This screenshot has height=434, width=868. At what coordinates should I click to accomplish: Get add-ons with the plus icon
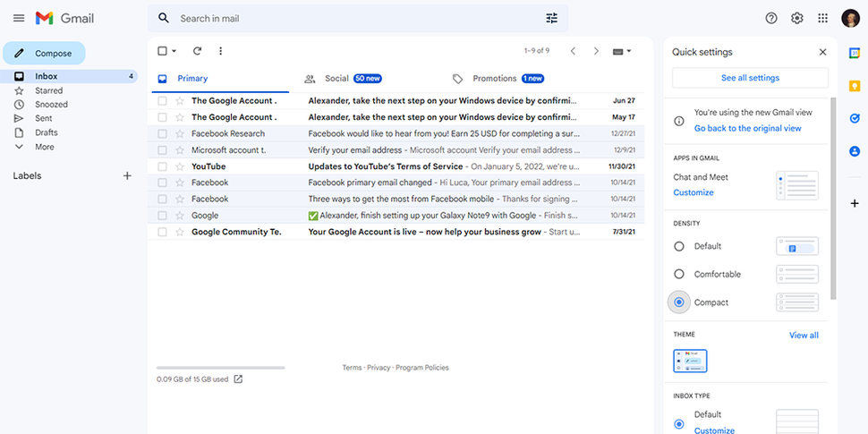(855, 203)
